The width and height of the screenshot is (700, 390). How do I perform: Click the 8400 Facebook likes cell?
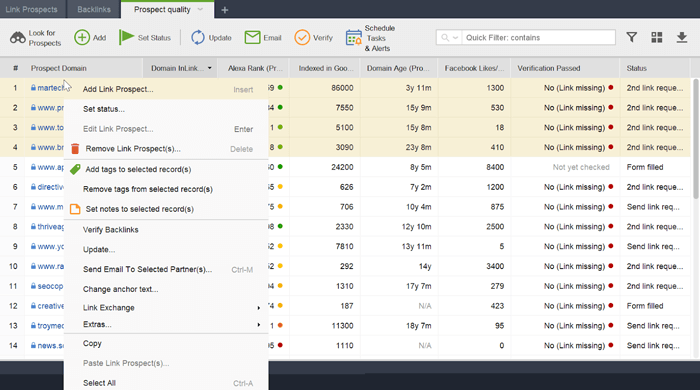pyautogui.click(x=495, y=167)
